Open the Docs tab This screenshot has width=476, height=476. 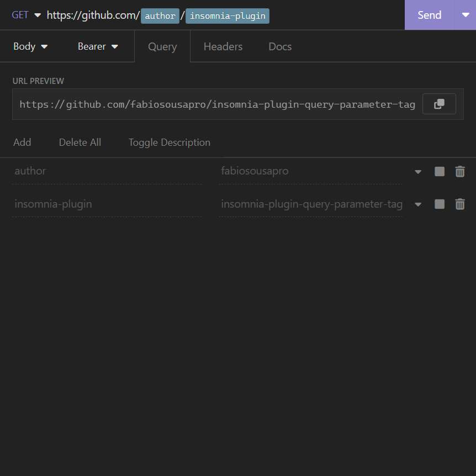pyautogui.click(x=279, y=46)
